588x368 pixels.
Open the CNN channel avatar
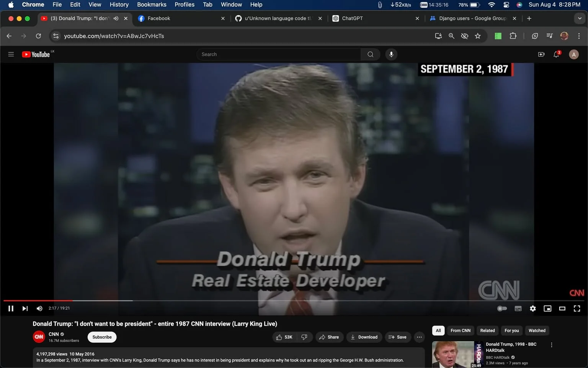click(x=39, y=337)
